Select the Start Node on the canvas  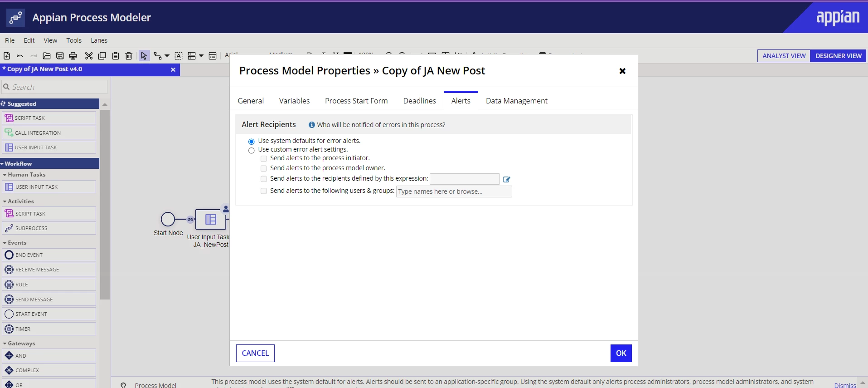(168, 219)
